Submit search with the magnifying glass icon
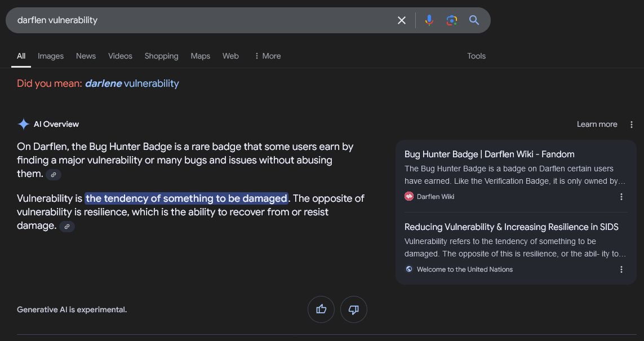Viewport: 644px width, 341px height. (474, 20)
